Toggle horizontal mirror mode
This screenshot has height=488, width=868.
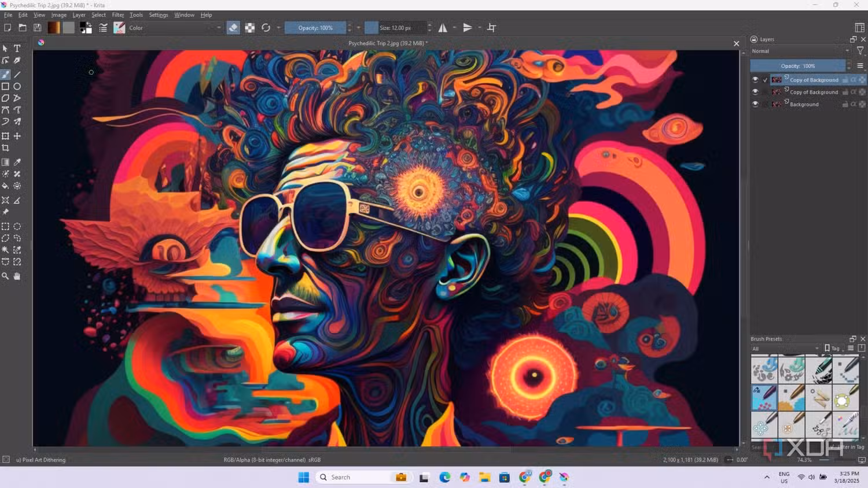[443, 27]
